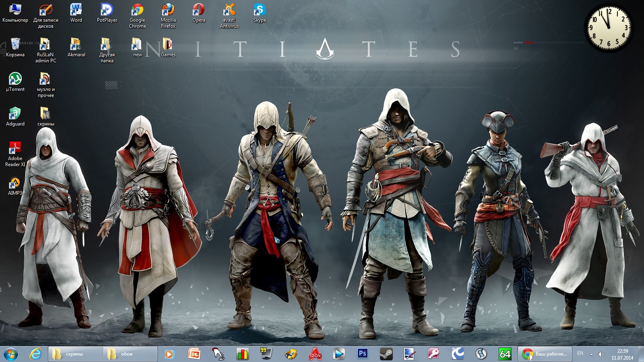The height and width of the screenshot is (362, 644).
Task: Select the PotPlayer desktop icon
Action: pos(107,13)
